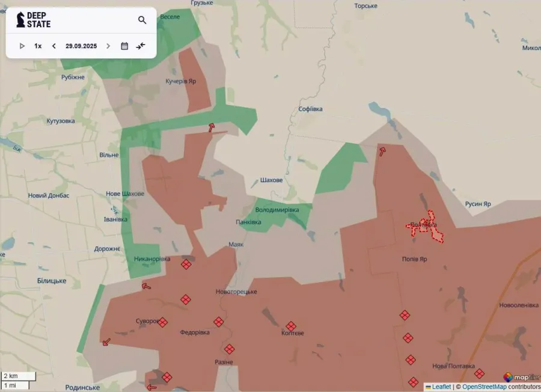Click the unit marker near Никанорівка
The width and height of the screenshot is (541, 392).
point(186,264)
